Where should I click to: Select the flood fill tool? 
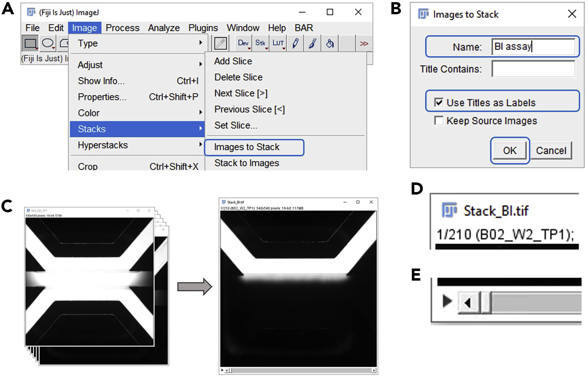click(x=329, y=43)
